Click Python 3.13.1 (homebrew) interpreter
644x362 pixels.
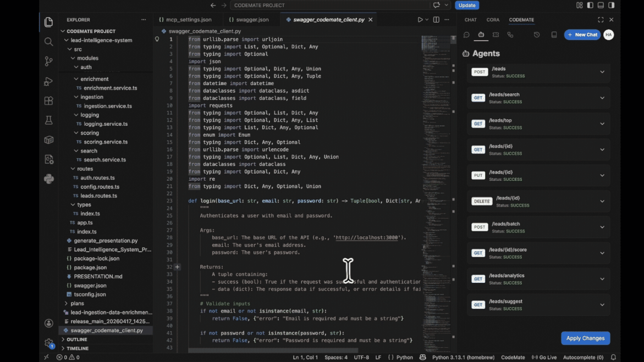point(463,357)
